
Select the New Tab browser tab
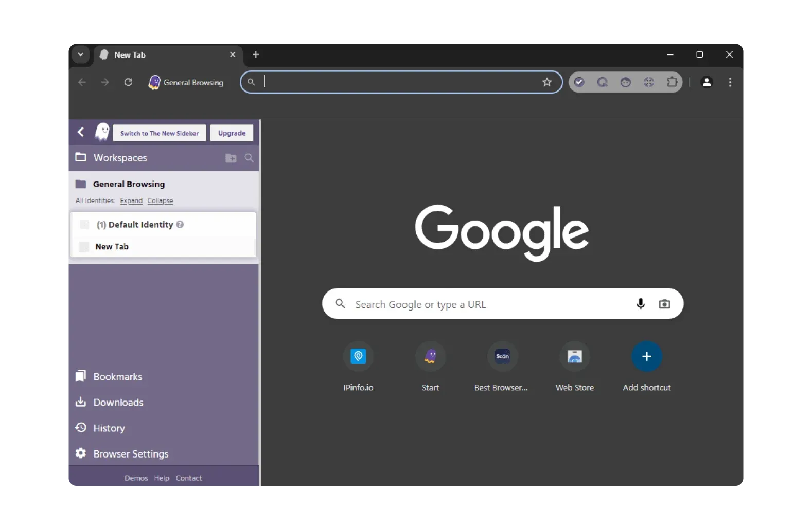click(167, 55)
